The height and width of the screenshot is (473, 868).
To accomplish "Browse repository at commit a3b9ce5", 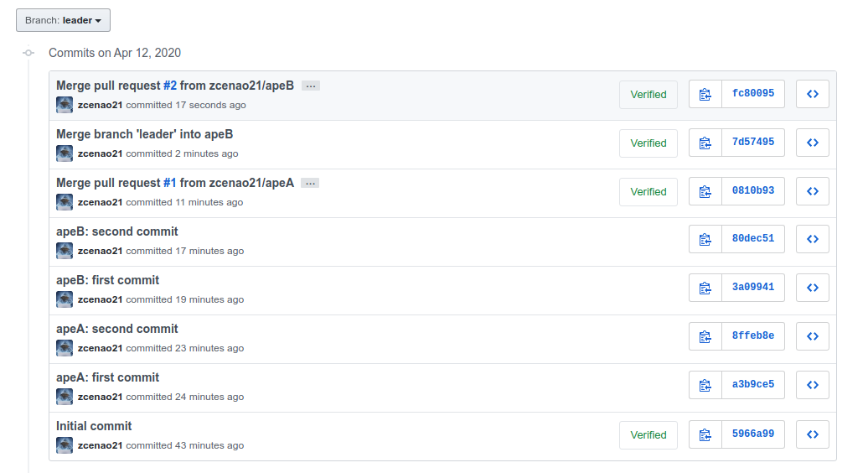I will coord(813,386).
